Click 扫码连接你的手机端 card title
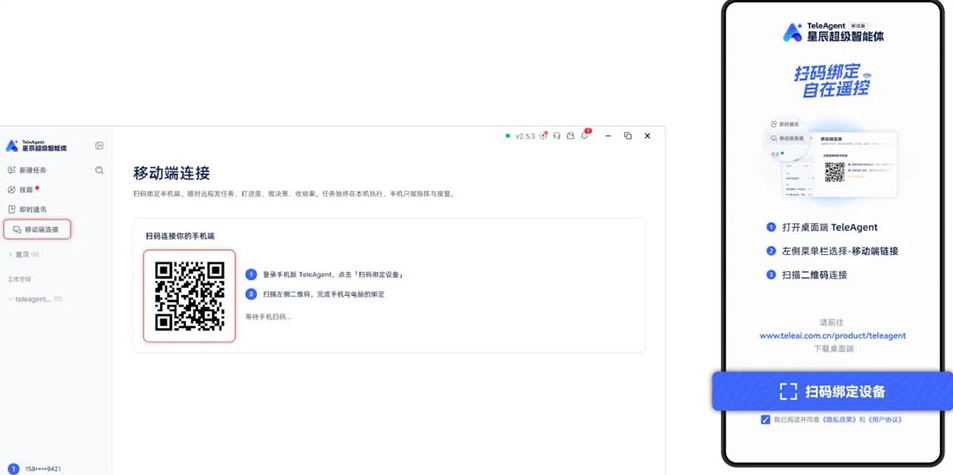Viewport: 953px width, 475px height. [x=180, y=236]
